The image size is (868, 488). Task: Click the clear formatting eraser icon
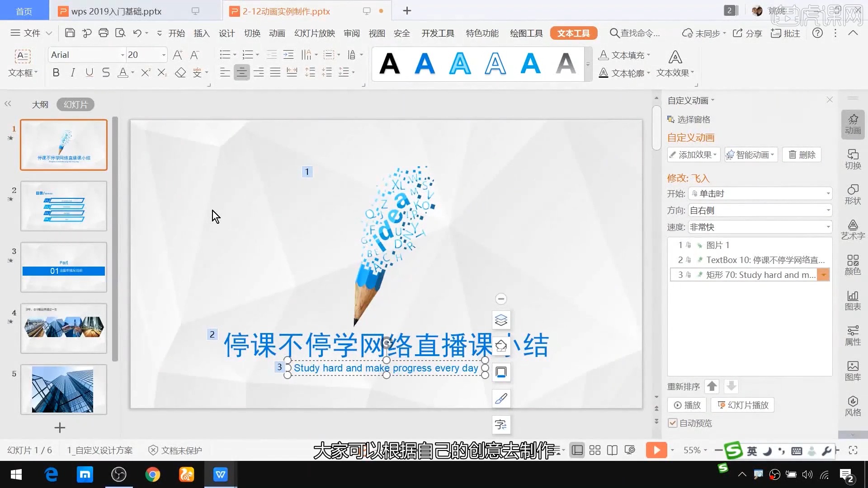(180, 72)
